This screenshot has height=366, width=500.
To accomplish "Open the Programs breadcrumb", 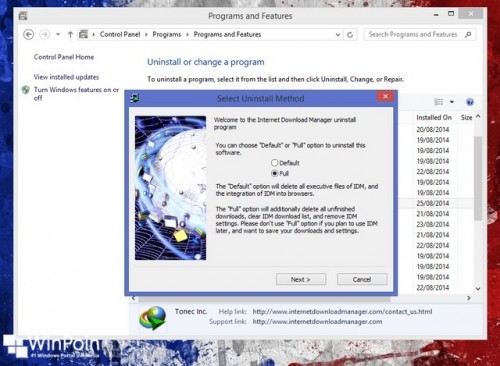I will click(167, 34).
